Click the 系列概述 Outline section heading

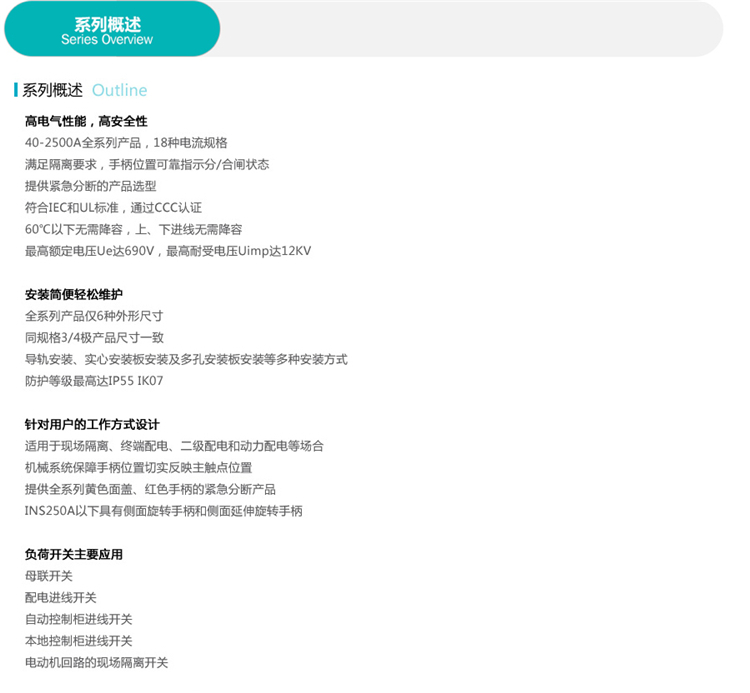coord(85,90)
